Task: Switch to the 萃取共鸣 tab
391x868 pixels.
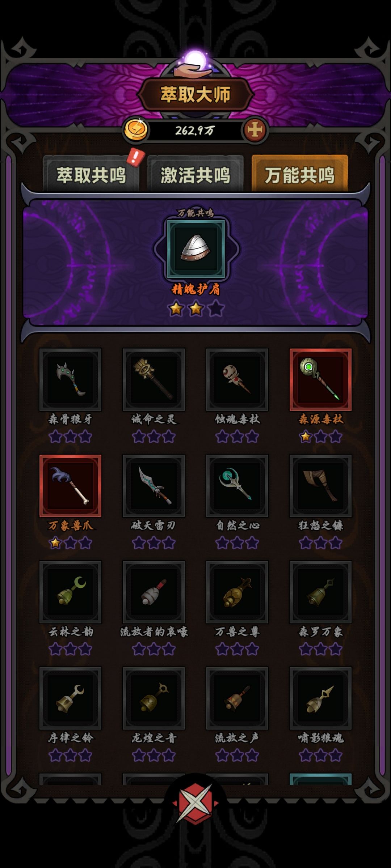Action: 91,174
